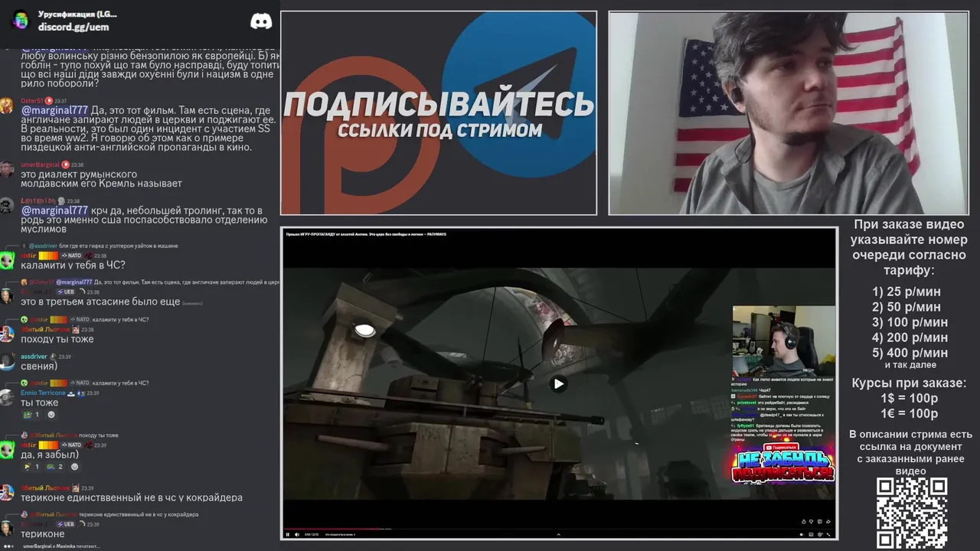Click Збитый Льотчик name above 'походу ты тоже'

[45, 329]
